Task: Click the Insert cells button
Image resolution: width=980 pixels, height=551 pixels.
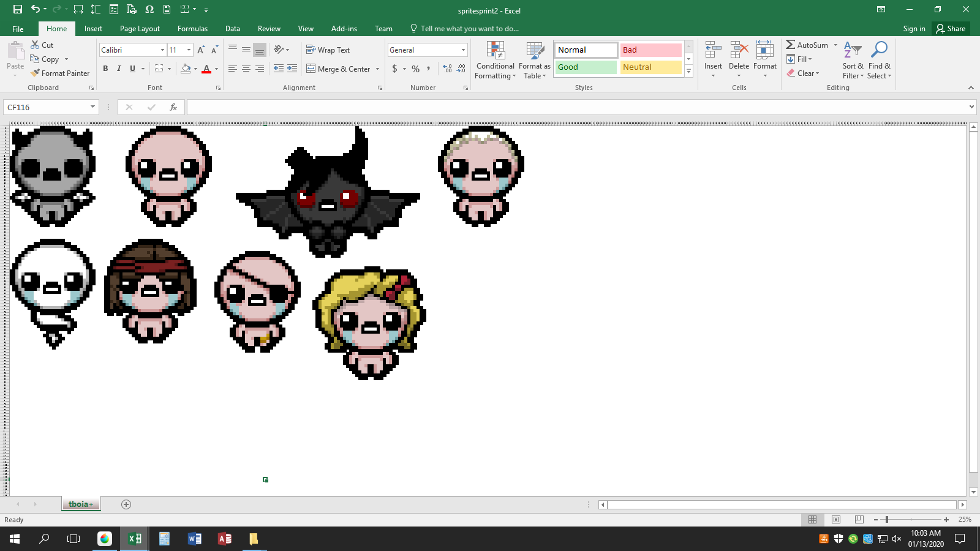Action: (713, 60)
